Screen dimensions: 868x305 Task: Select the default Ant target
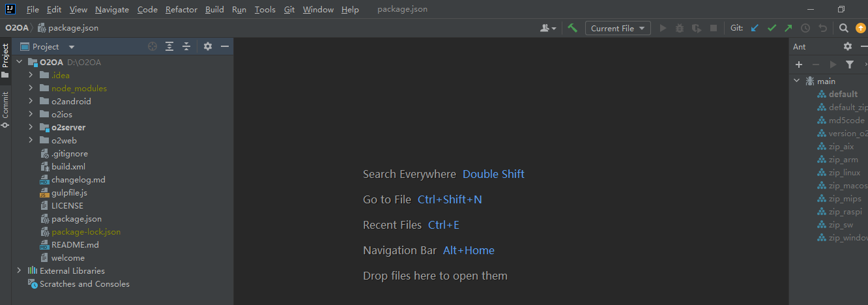843,94
